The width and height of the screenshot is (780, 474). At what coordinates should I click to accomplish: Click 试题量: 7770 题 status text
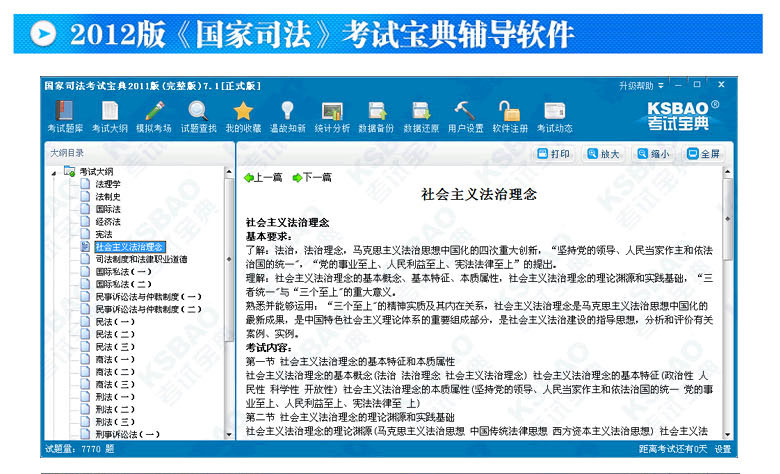[80, 449]
